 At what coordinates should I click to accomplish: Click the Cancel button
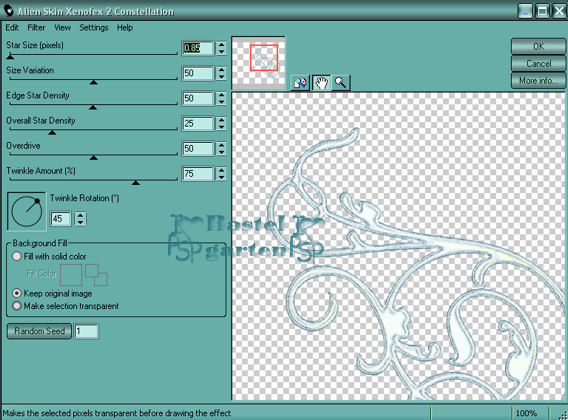[538, 64]
